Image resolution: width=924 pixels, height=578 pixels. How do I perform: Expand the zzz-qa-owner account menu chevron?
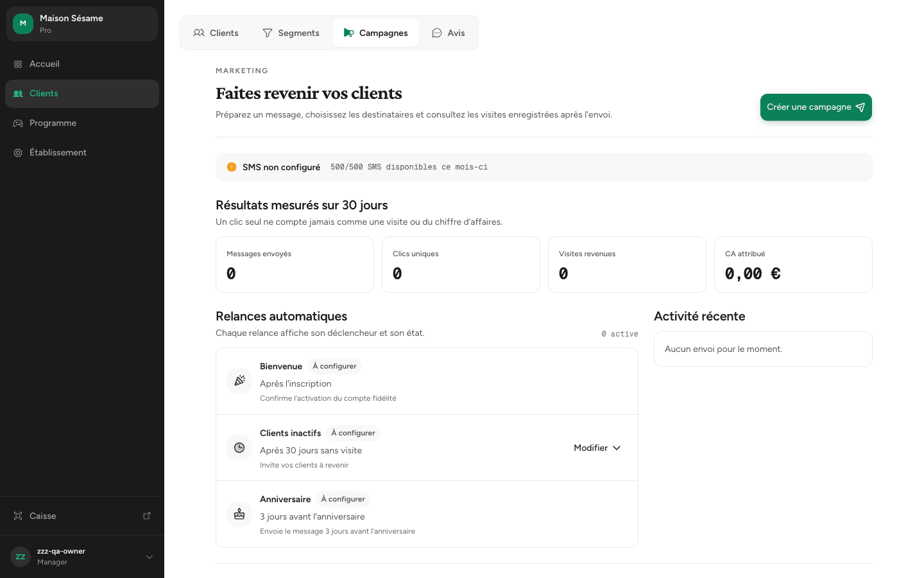pos(150,557)
